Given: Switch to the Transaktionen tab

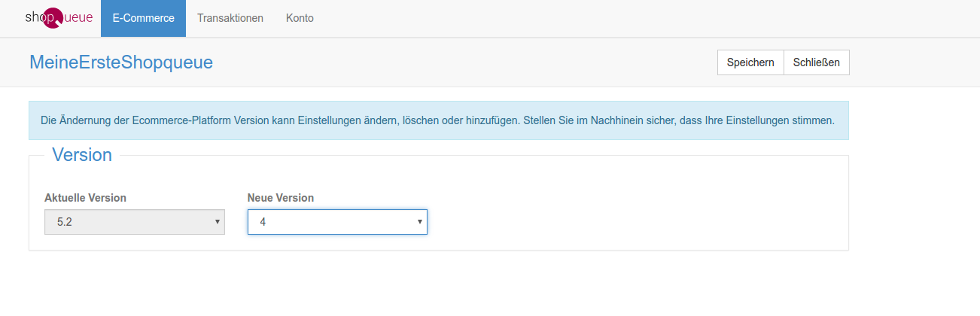Looking at the screenshot, I should tap(230, 18).
